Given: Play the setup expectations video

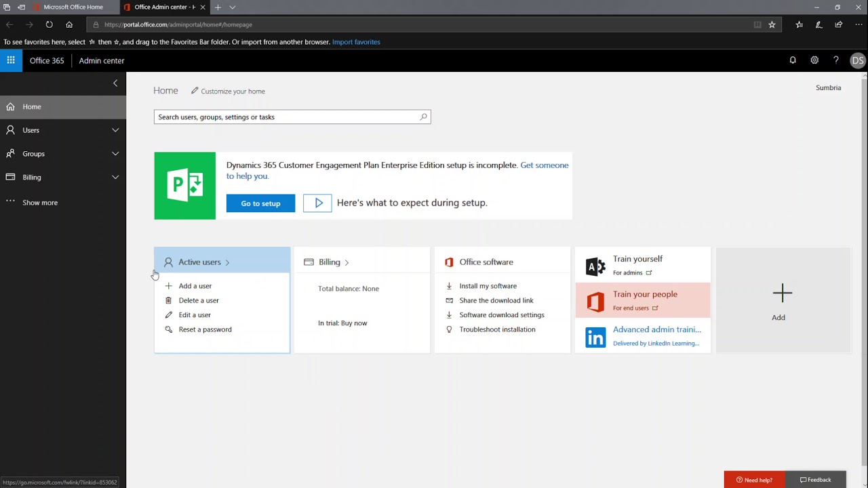Looking at the screenshot, I should [x=317, y=203].
